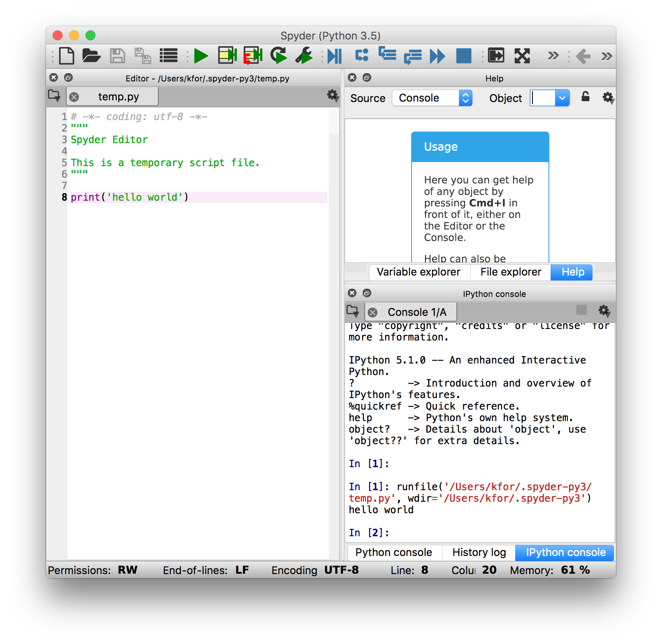The width and height of the screenshot is (662, 644).
Task: Re-run last script icon
Action: click(279, 56)
